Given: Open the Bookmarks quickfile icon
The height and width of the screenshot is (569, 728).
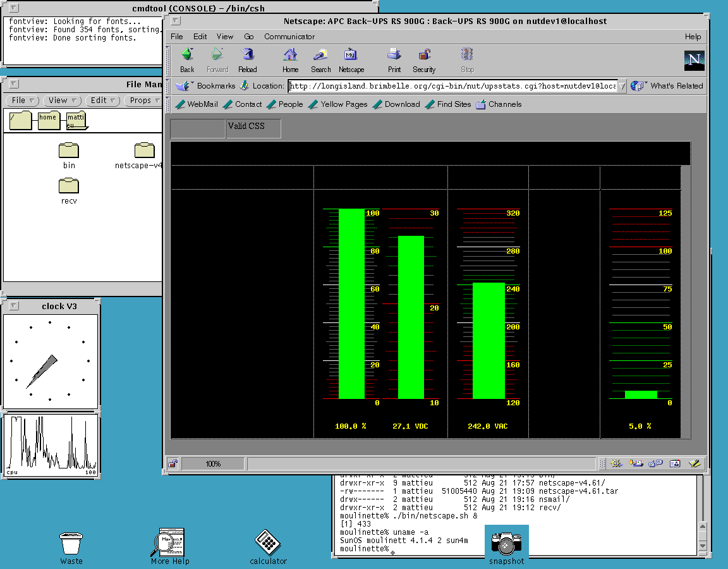Looking at the screenshot, I should 184,85.
